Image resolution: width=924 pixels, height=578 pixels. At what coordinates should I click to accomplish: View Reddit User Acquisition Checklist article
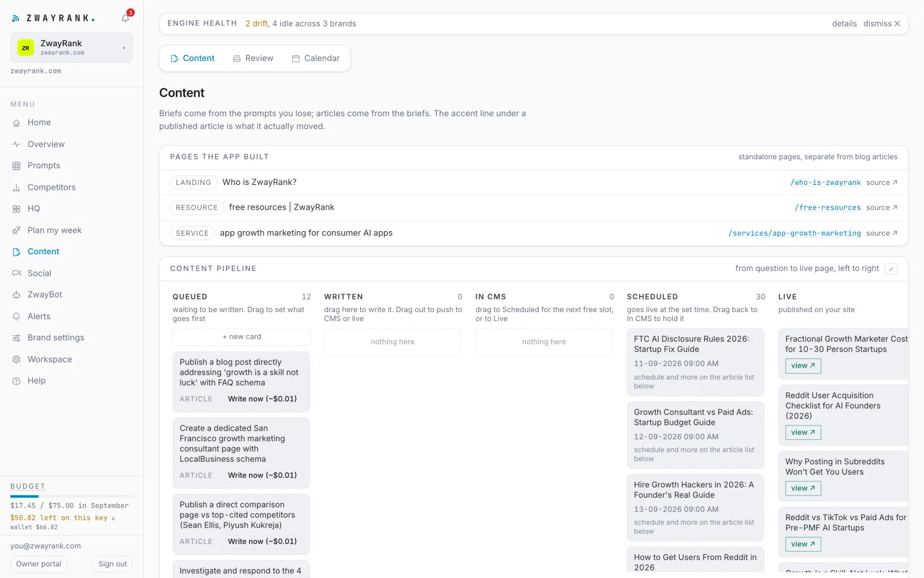coord(803,432)
